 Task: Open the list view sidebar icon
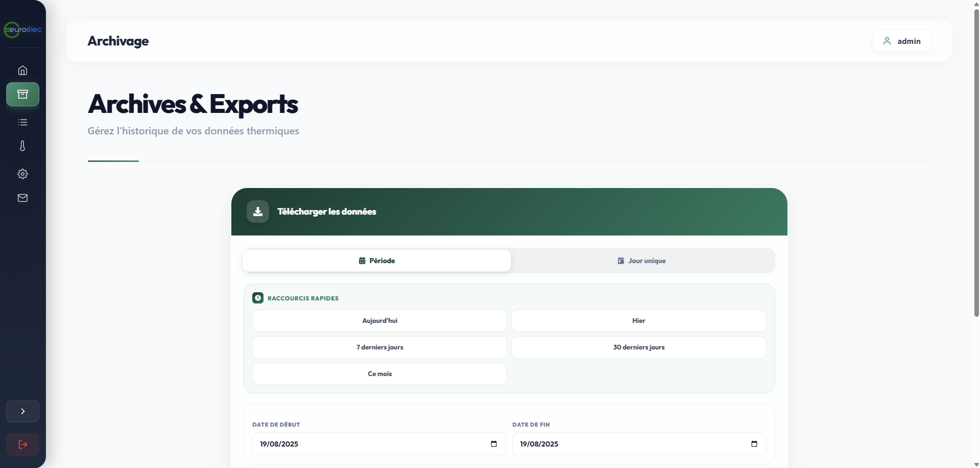click(x=22, y=122)
